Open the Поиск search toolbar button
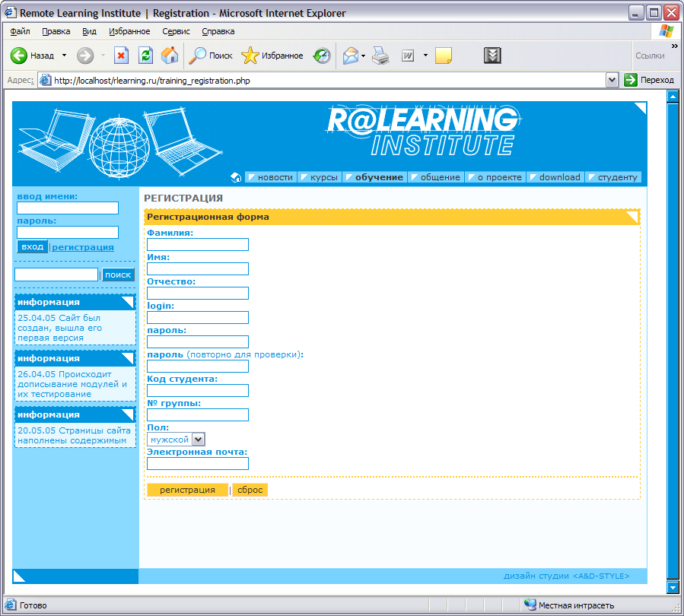 pos(211,56)
